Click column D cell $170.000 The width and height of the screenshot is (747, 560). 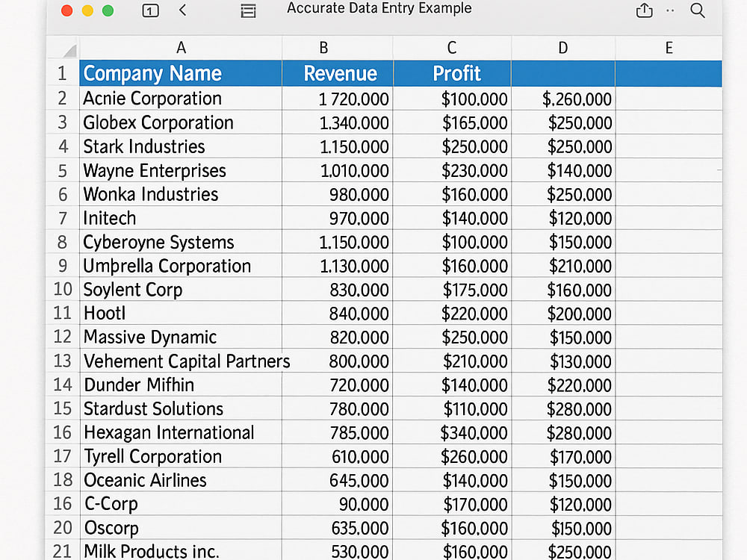(563, 456)
